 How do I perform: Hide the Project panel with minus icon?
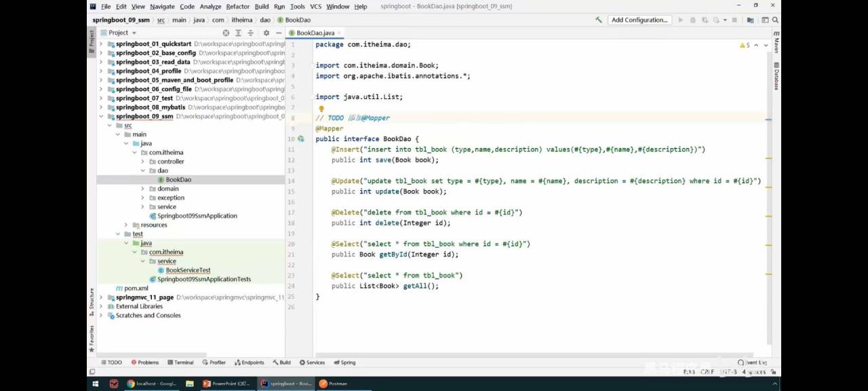(278, 33)
